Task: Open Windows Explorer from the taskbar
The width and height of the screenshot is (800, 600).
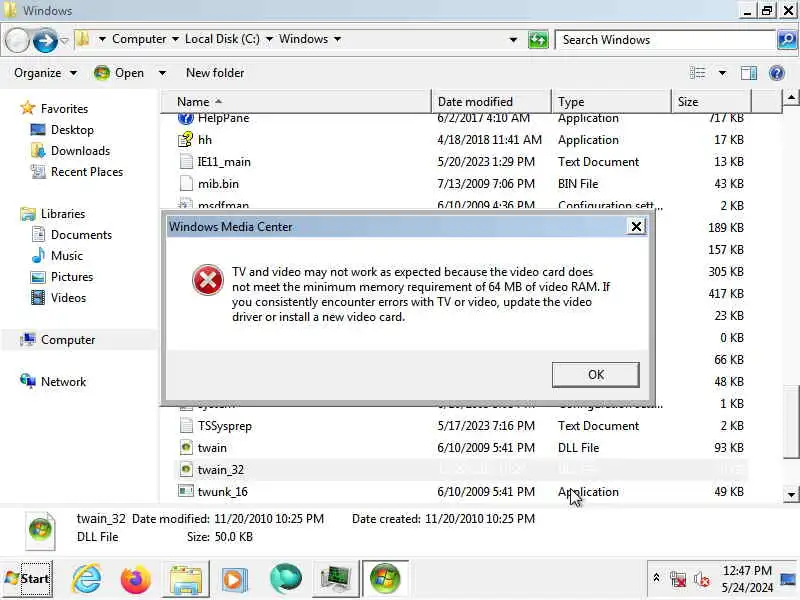Action: [x=186, y=579]
